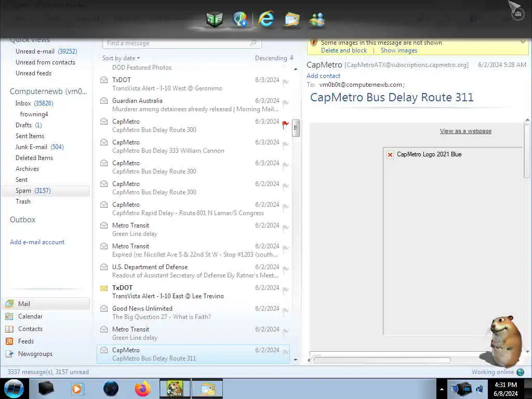Click the warning shield icon in image info bar
The width and height of the screenshot is (532, 399).
314,43
